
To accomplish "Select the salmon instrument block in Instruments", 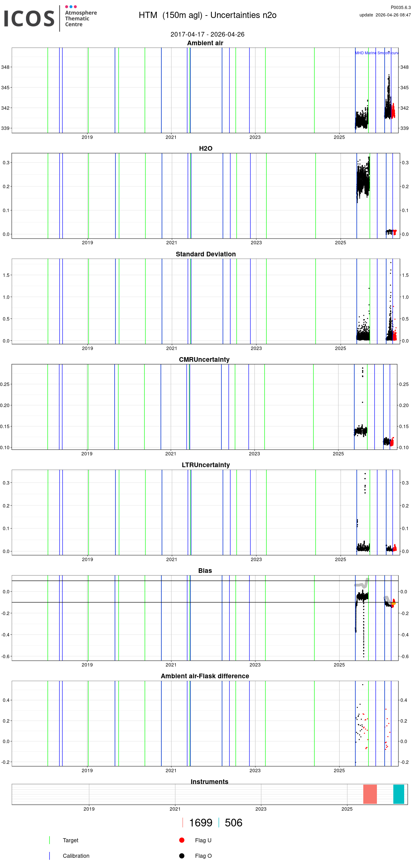I will (x=369, y=794).
